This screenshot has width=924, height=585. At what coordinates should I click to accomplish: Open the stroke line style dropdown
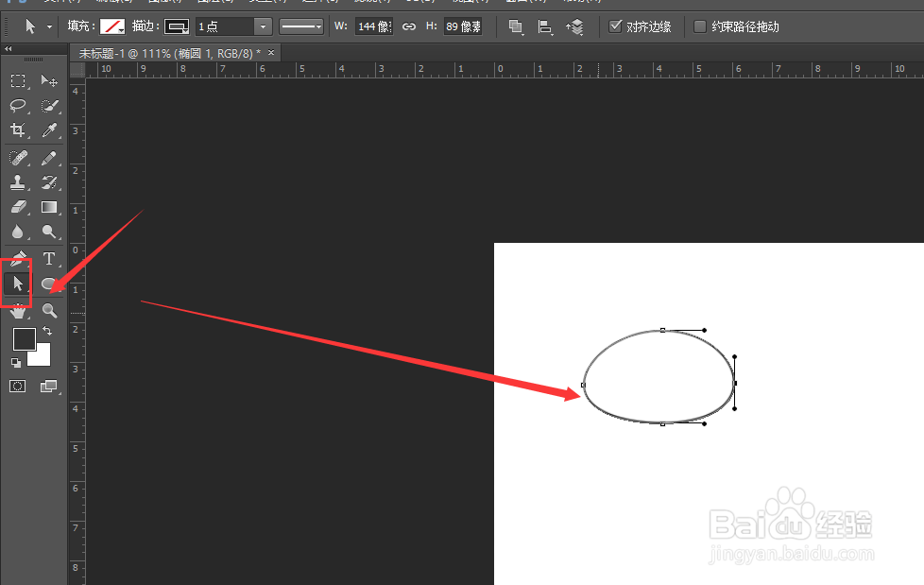tap(301, 26)
